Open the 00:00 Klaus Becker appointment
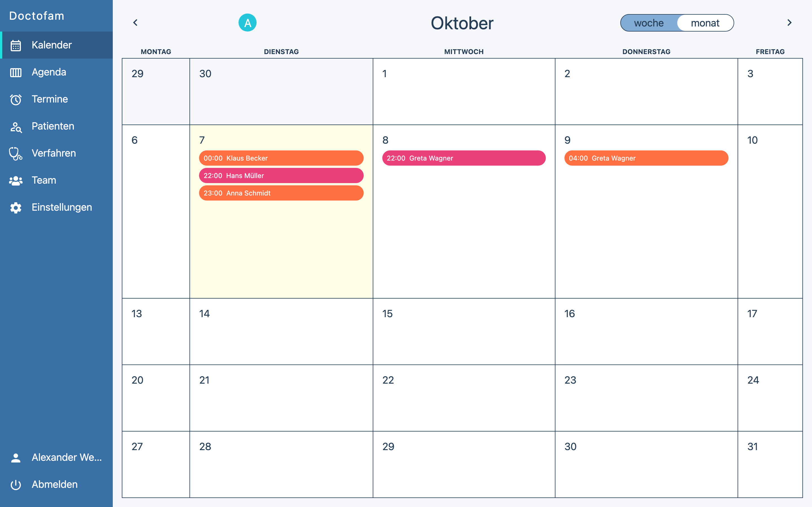 point(281,158)
